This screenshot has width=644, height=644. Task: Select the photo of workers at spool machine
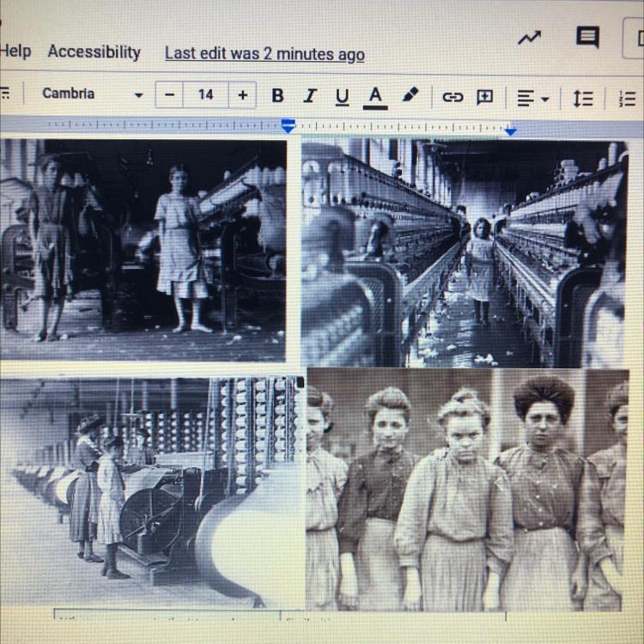tap(152, 493)
